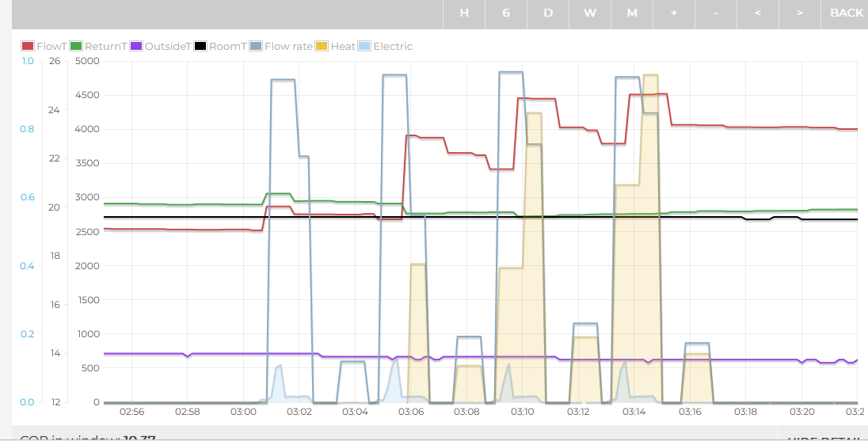Viewport: 868px width, 441px height.
Task: Click the Flow rate legend label
Action: tap(288, 47)
